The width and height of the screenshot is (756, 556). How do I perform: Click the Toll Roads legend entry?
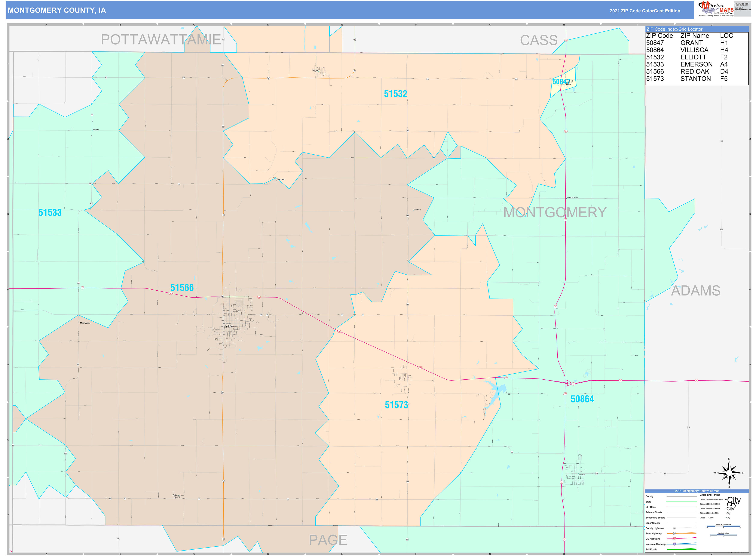(651, 549)
